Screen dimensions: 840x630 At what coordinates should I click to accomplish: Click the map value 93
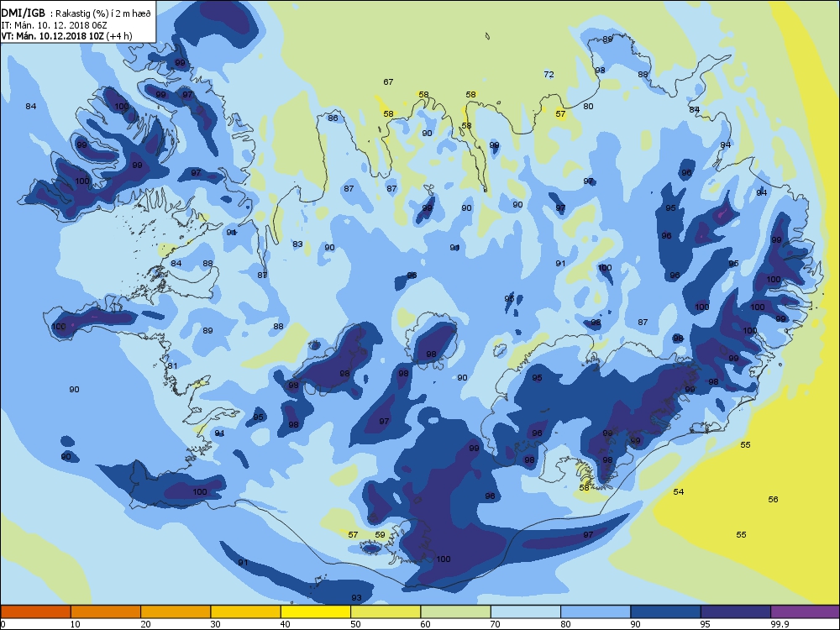(356, 598)
